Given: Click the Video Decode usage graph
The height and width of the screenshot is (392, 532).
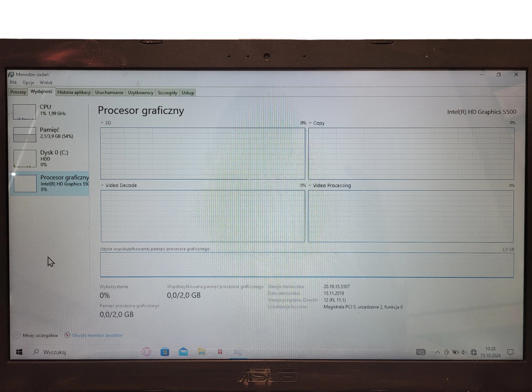Looking at the screenshot, I should pos(203,216).
